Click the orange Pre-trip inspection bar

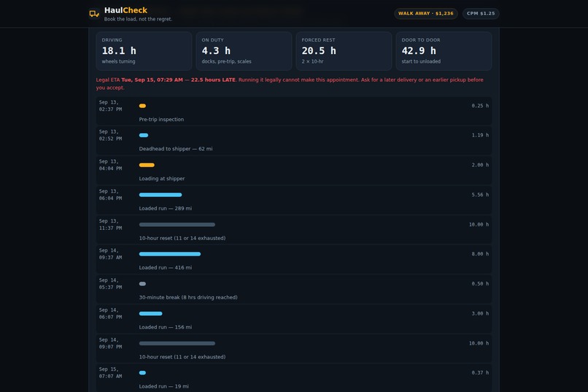(142, 106)
